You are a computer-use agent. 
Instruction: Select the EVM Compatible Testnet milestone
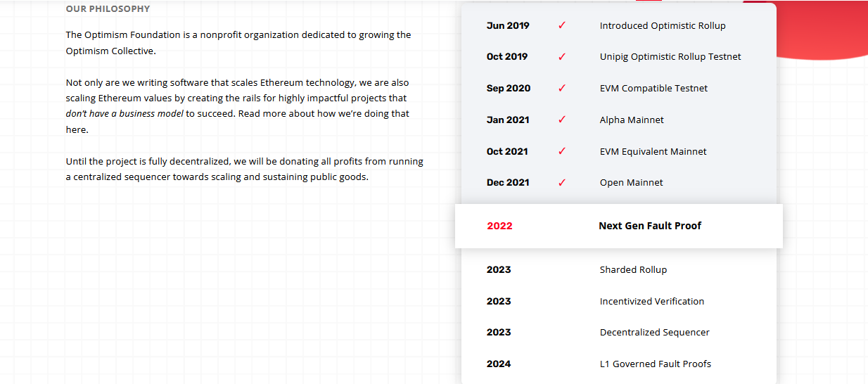point(653,88)
